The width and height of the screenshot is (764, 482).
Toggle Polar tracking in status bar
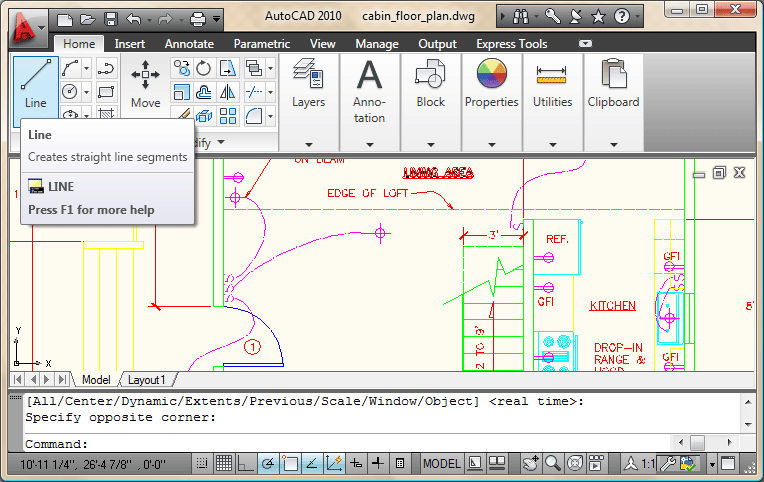267,463
